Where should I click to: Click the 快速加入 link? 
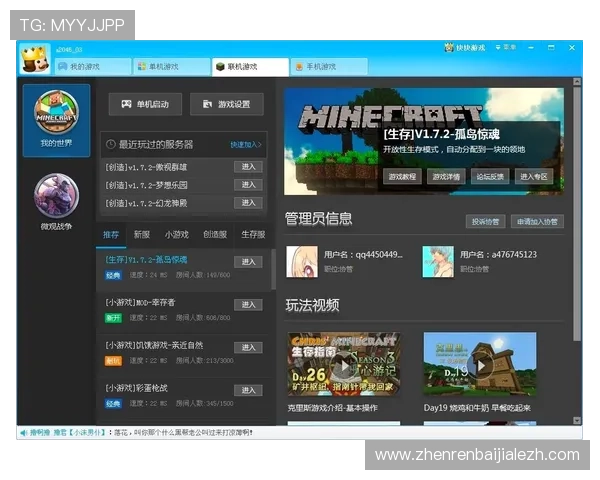246,145
